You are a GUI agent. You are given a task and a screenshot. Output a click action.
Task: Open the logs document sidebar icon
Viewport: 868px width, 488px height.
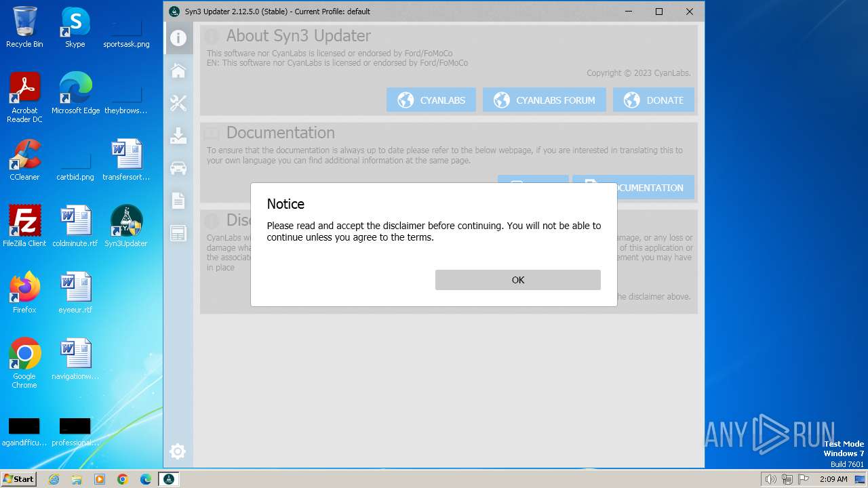point(178,201)
